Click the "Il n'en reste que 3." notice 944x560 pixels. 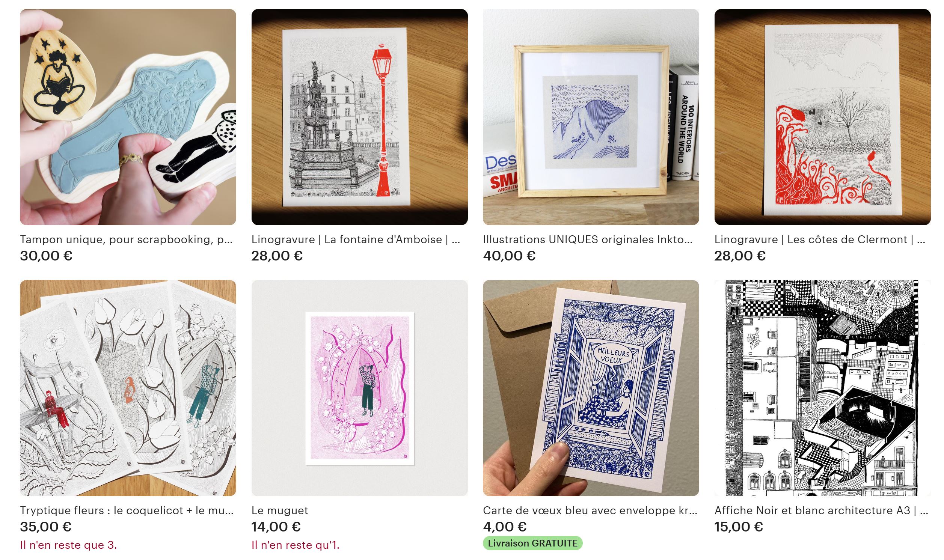(x=68, y=545)
